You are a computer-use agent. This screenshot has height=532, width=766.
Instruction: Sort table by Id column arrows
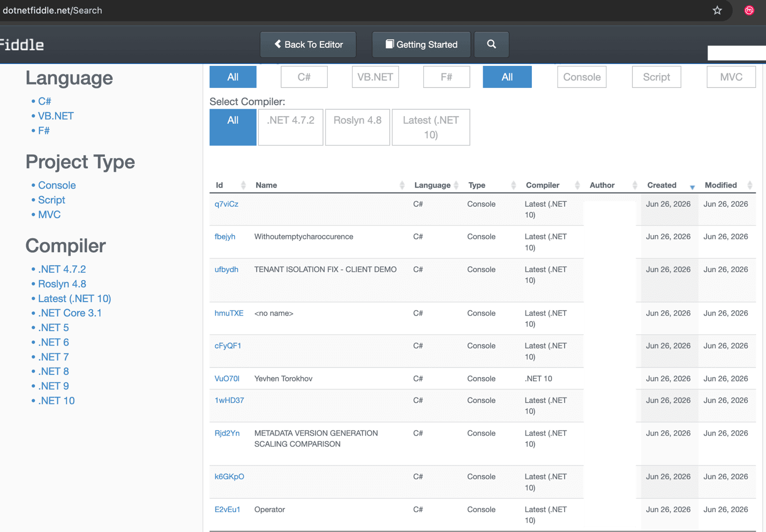pyautogui.click(x=243, y=185)
